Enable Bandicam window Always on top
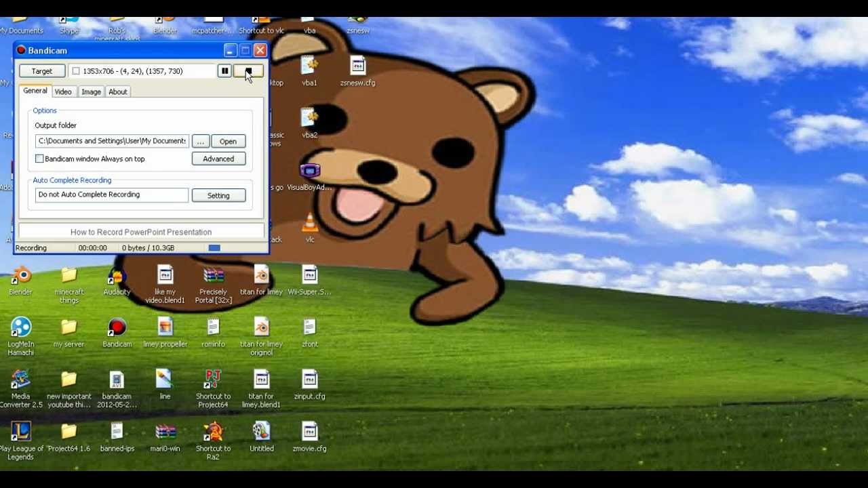The image size is (868, 488). pos(39,159)
